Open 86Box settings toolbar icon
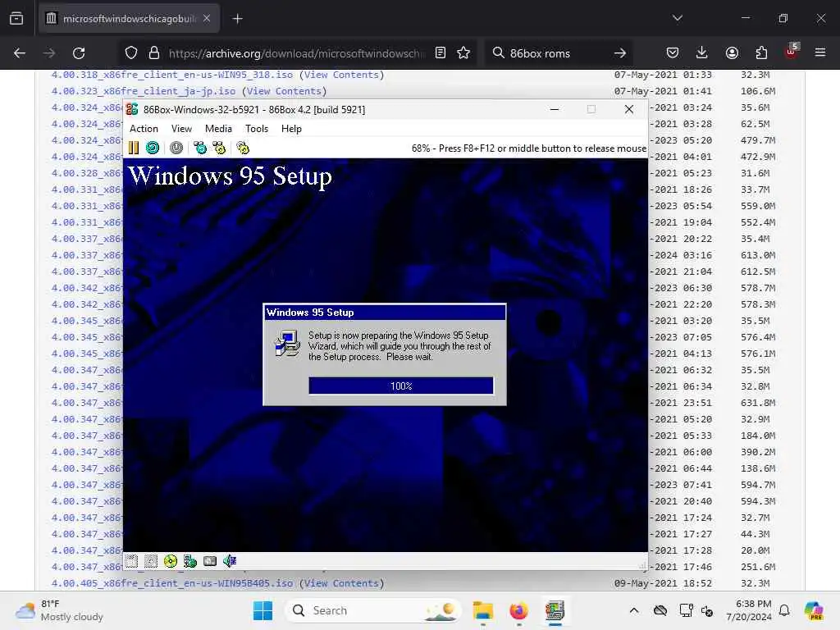Image resolution: width=840 pixels, height=630 pixels. 243,148
